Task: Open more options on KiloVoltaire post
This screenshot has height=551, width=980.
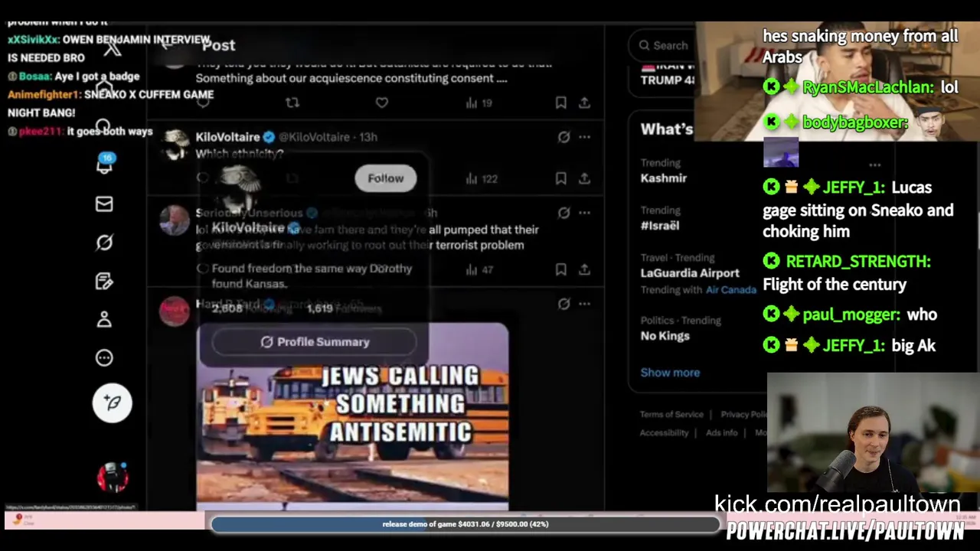Action: tap(585, 137)
